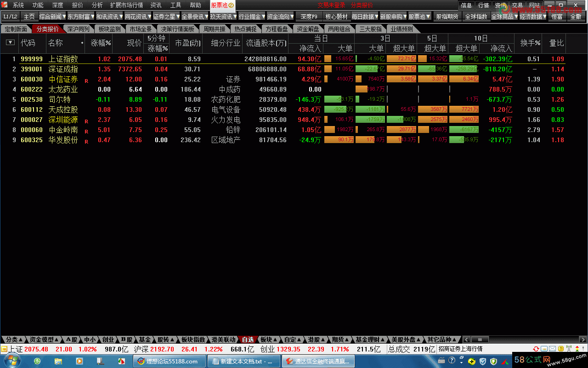The width and height of the screenshot is (588, 368).
Task: Click the smiley icon on 股票池 tab
Action: click(x=231, y=5)
